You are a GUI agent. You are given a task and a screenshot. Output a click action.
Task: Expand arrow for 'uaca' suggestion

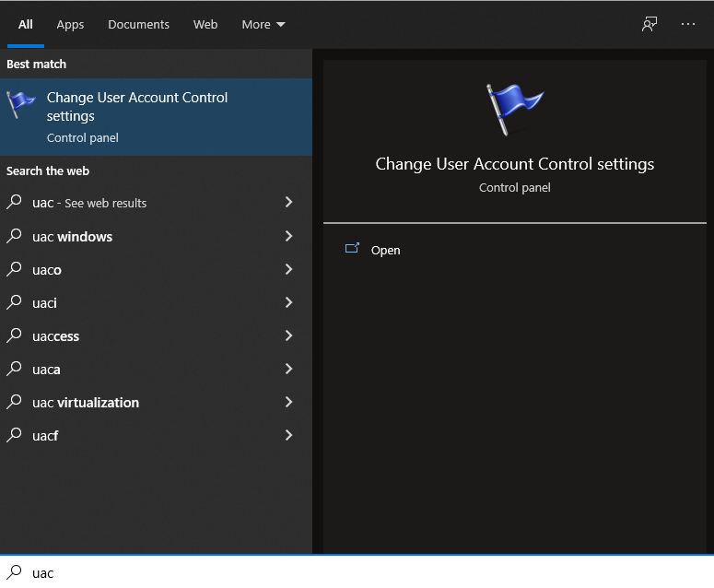[288, 369]
